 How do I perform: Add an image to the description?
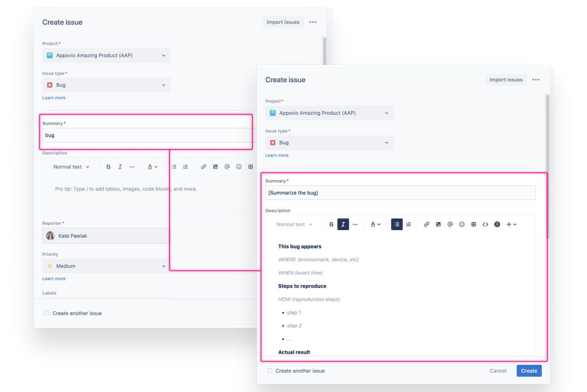click(x=438, y=224)
